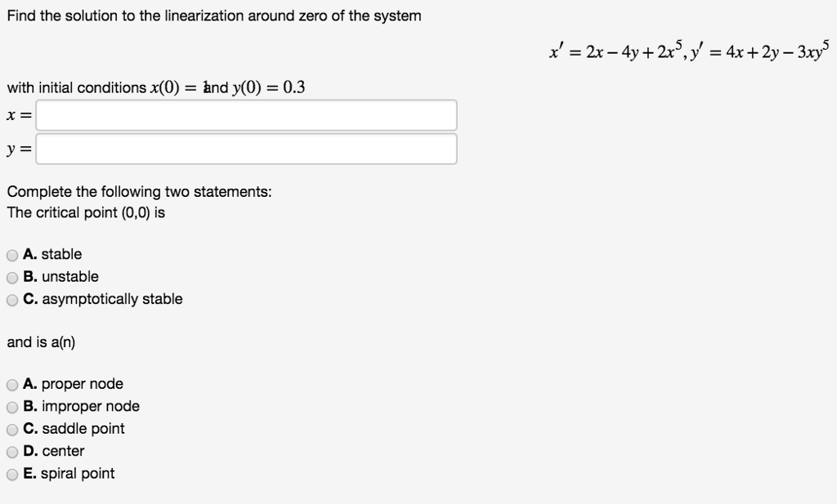Viewport: 837px width, 504px height.
Task: Select radio option 'C. asymptotically stable'
Action: point(12,299)
